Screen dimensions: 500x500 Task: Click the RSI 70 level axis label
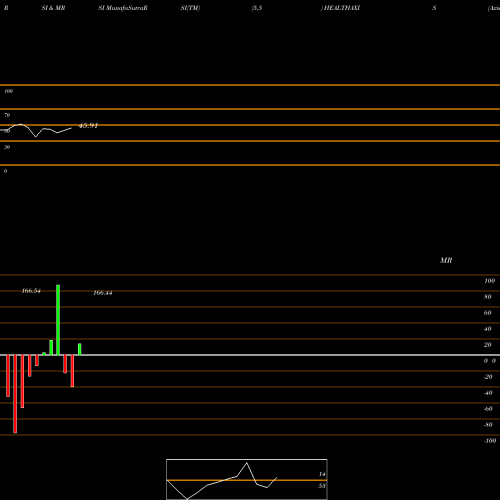pyautogui.click(x=7, y=115)
